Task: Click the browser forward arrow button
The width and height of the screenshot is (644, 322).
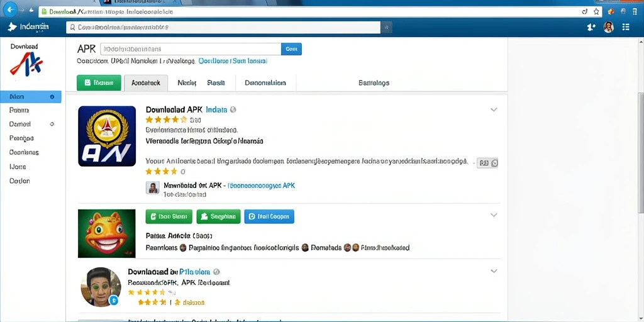Action: coord(23,9)
